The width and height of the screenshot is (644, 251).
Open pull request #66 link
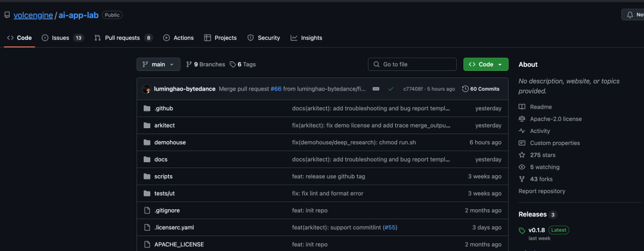[276, 89]
